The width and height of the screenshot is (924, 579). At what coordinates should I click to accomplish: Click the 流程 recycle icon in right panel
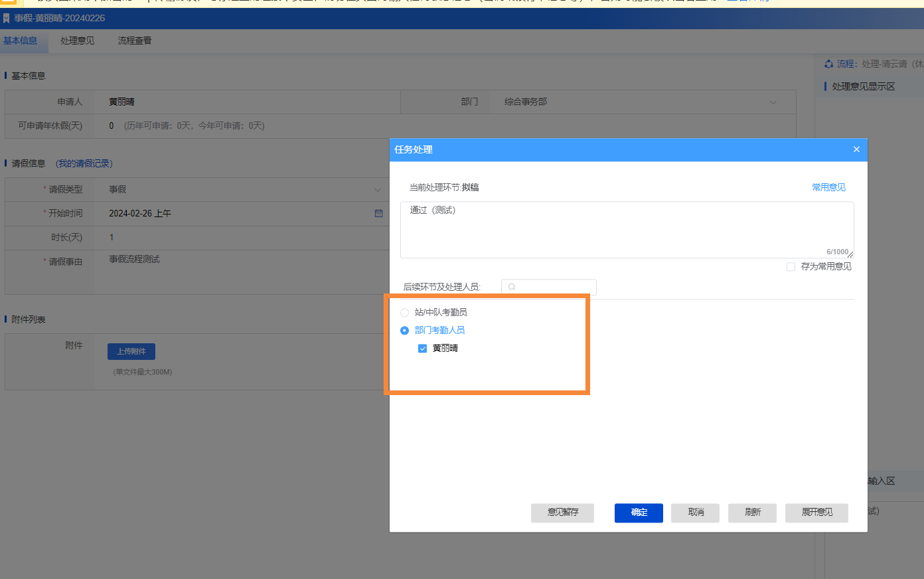coord(828,64)
